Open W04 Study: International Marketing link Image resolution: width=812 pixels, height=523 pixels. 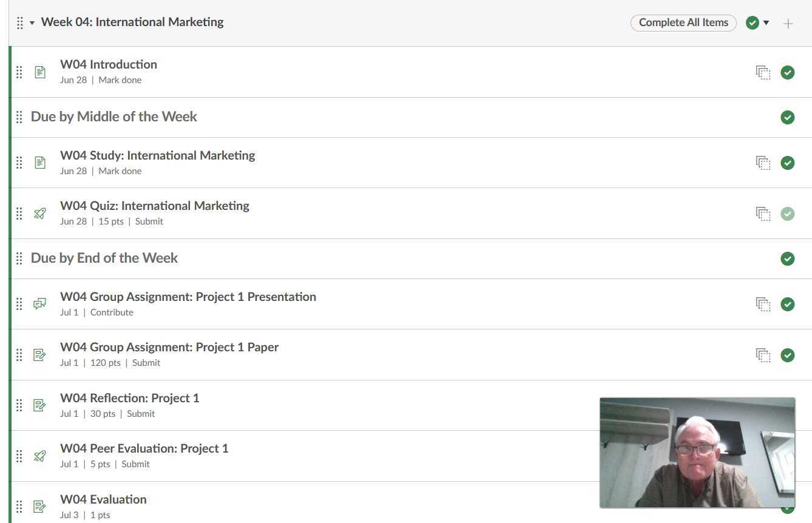pos(157,155)
